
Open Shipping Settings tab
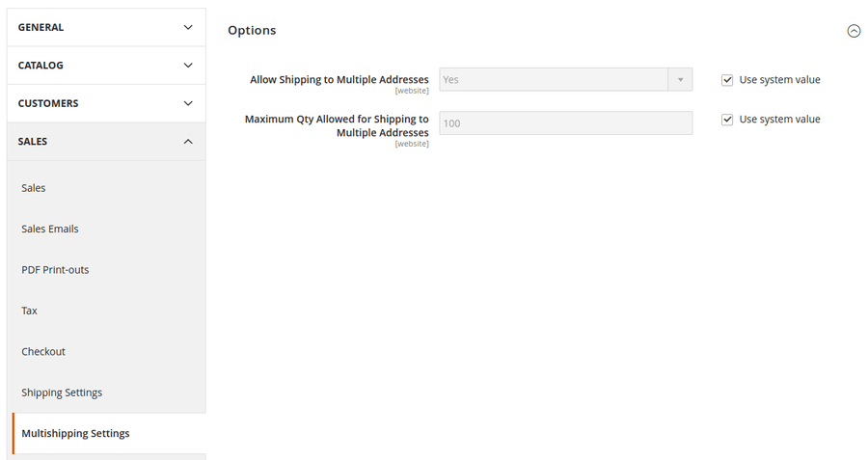(62, 392)
